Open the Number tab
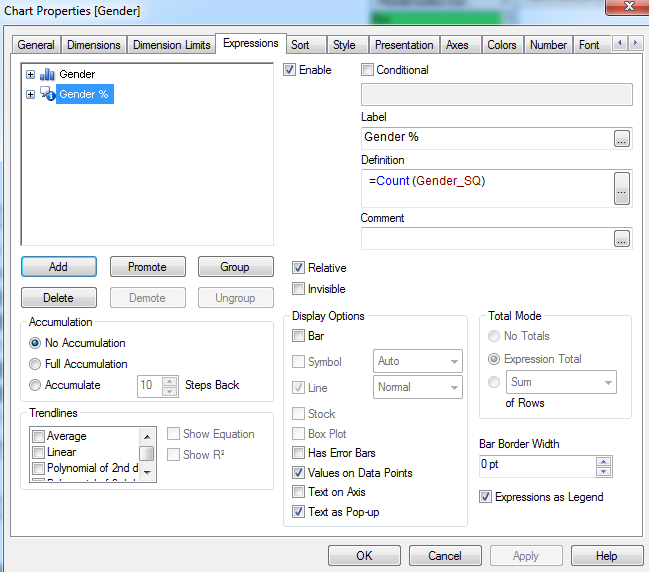This screenshot has width=649, height=572. pyautogui.click(x=548, y=45)
